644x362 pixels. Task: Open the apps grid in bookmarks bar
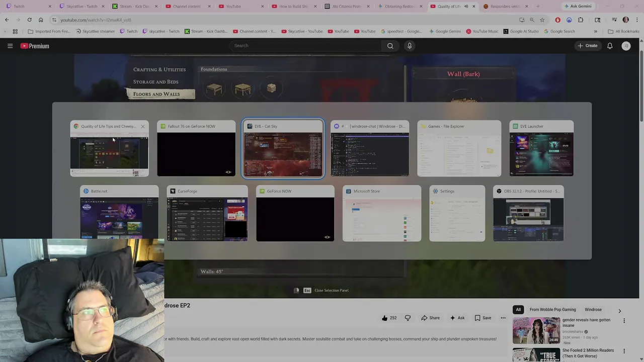15,31
